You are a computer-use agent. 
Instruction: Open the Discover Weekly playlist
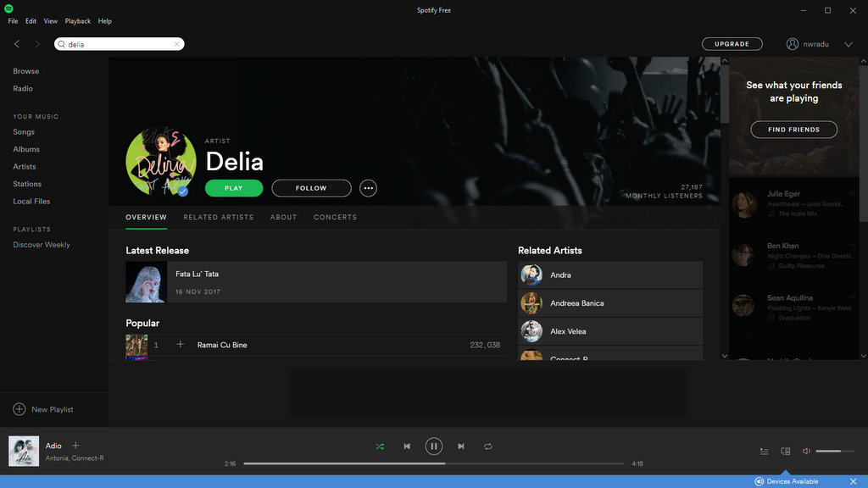pyautogui.click(x=42, y=245)
